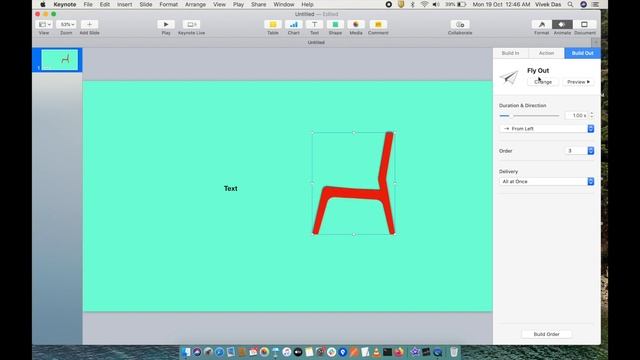
Task: Open the Help menu
Action: [307, 4]
